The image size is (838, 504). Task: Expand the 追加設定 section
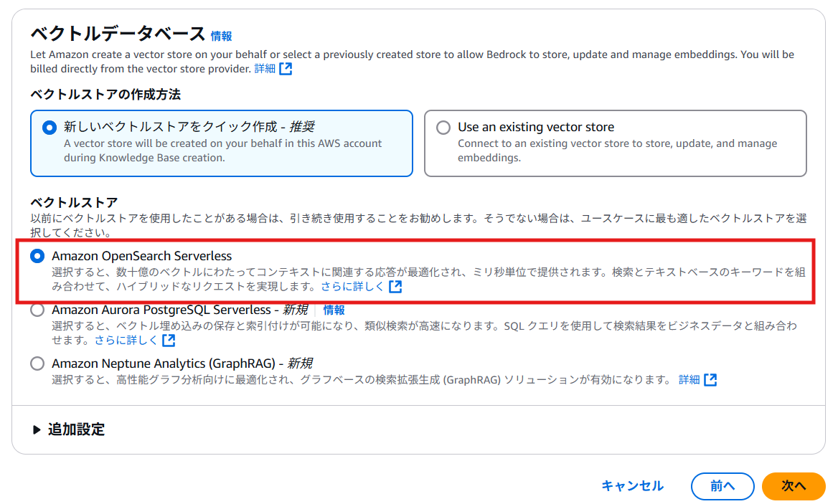point(68,429)
